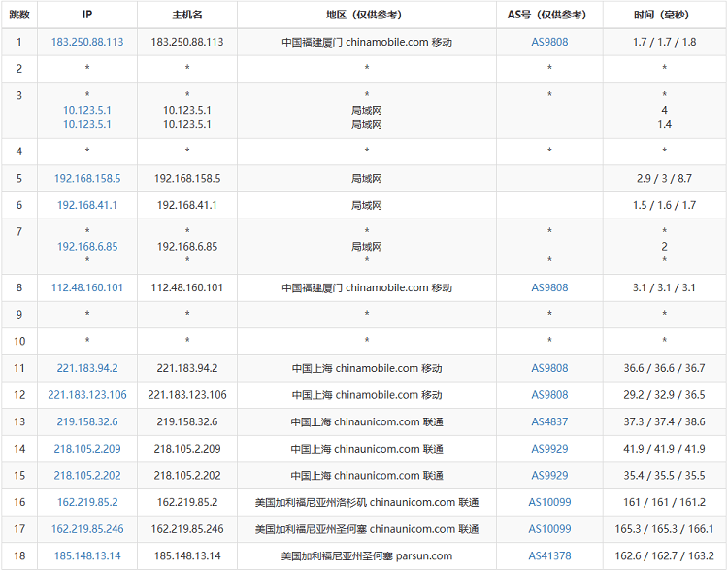Select hop number 18 cell

pos(19,555)
